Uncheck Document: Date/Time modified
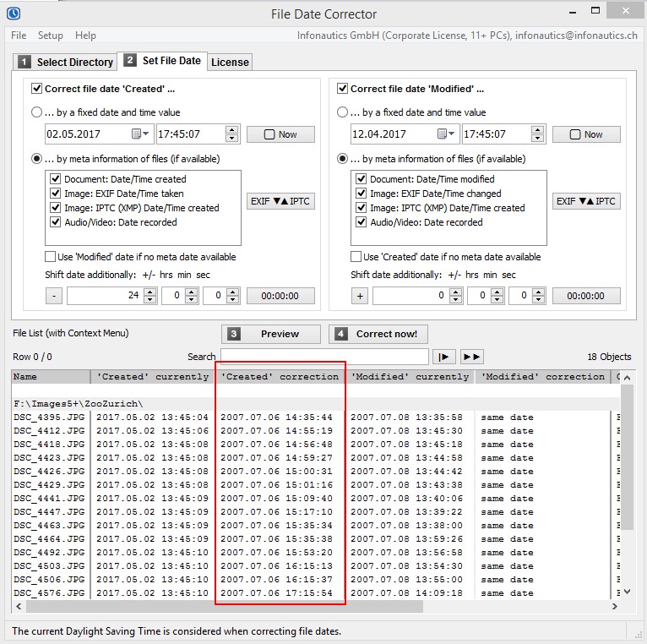The height and width of the screenshot is (644, 647). click(361, 179)
